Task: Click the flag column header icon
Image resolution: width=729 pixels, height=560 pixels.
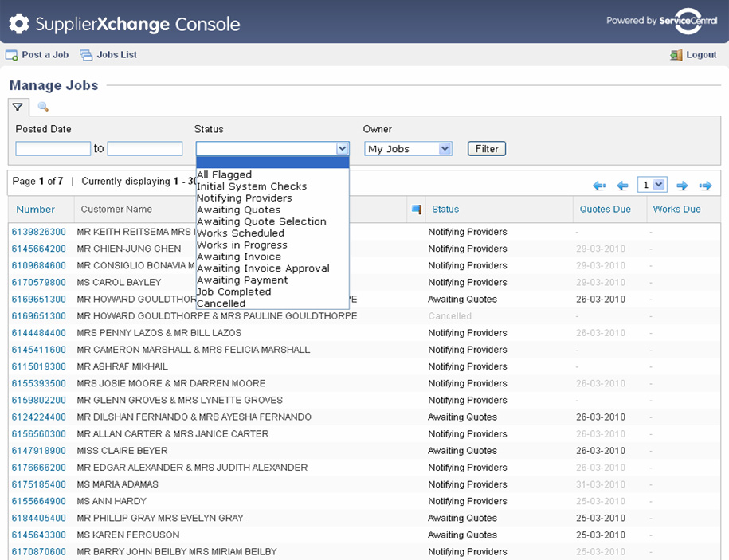Action: [x=416, y=210]
